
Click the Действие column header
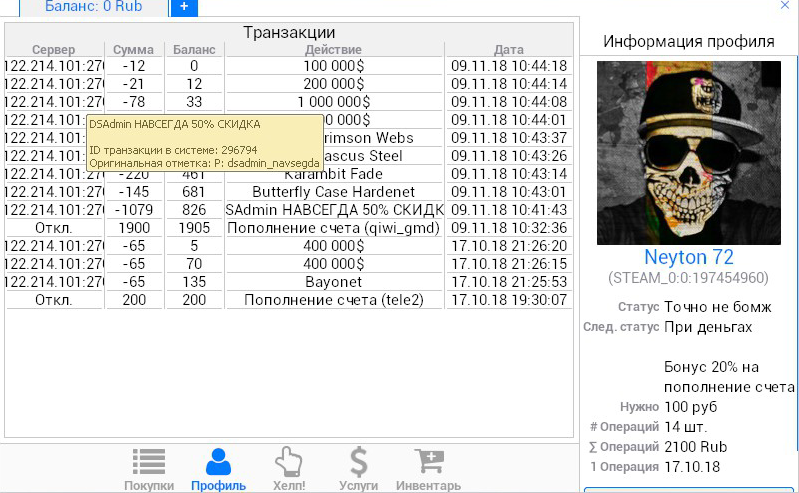(x=334, y=50)
